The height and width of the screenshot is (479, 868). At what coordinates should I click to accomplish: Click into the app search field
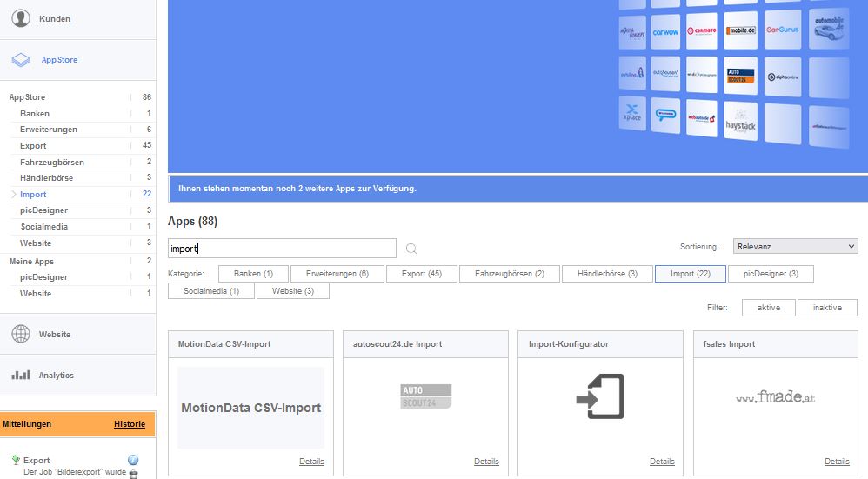pos(282,249)
